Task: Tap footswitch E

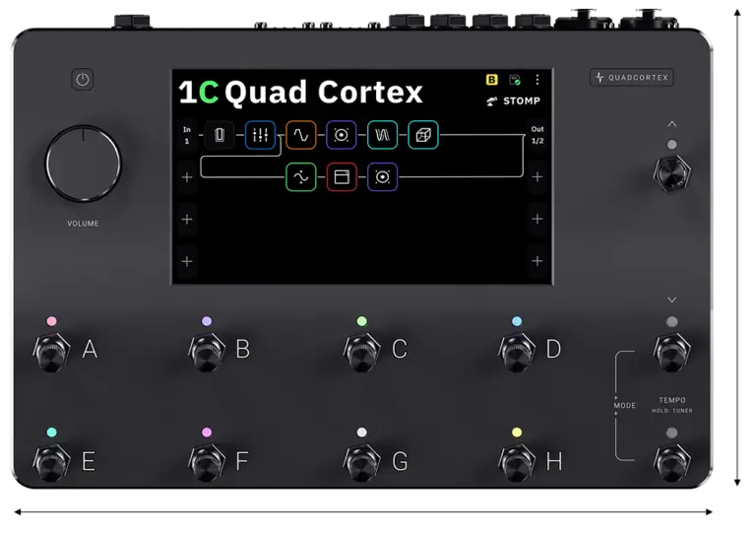Action: click(51, 462)
